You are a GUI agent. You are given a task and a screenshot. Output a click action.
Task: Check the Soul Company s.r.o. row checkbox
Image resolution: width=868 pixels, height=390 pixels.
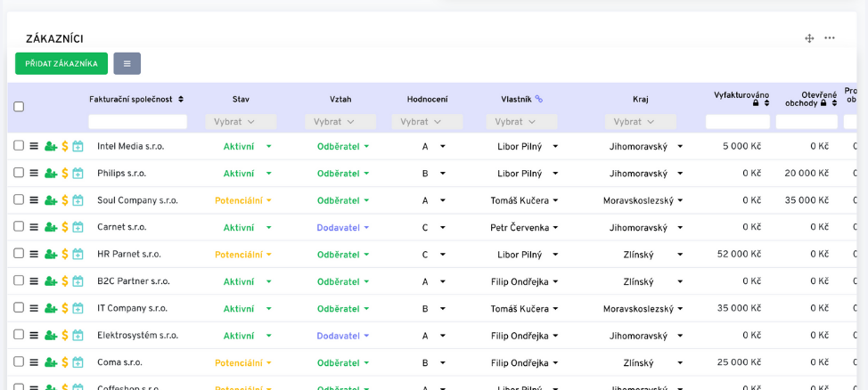point(19,199)
